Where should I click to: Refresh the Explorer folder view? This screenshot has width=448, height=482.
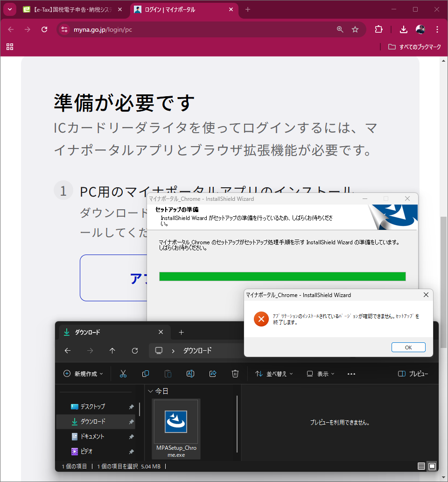coord(135,351)
